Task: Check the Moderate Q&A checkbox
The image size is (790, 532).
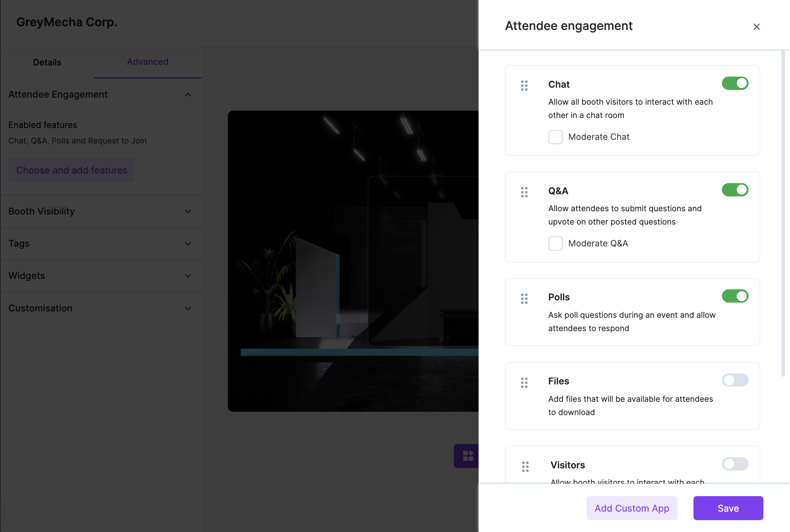Action: 555,243
